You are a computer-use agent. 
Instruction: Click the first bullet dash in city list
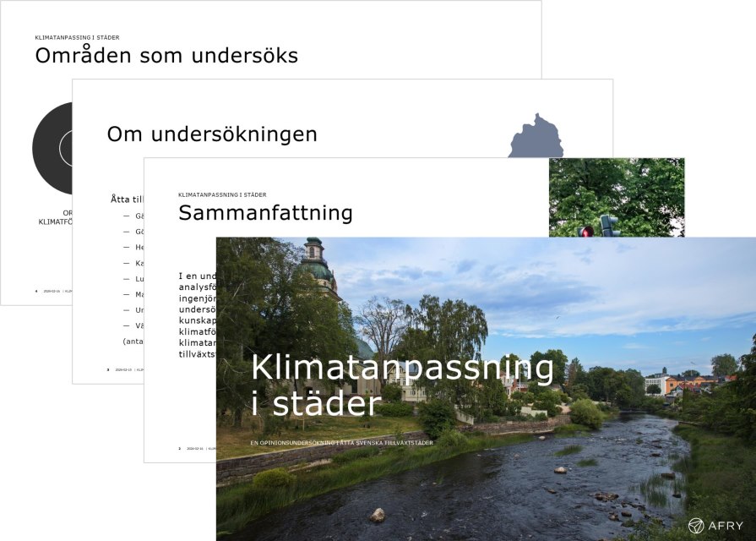pyautogui.click(x=127, y=216)
